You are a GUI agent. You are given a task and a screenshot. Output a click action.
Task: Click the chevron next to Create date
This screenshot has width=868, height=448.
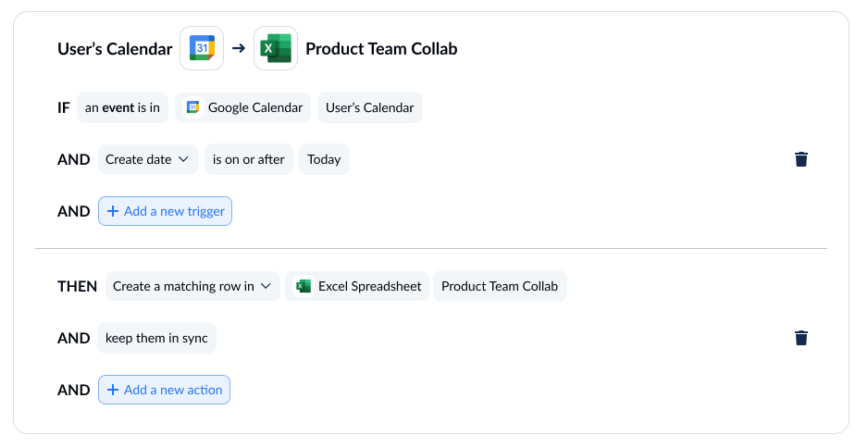[183, 159]
